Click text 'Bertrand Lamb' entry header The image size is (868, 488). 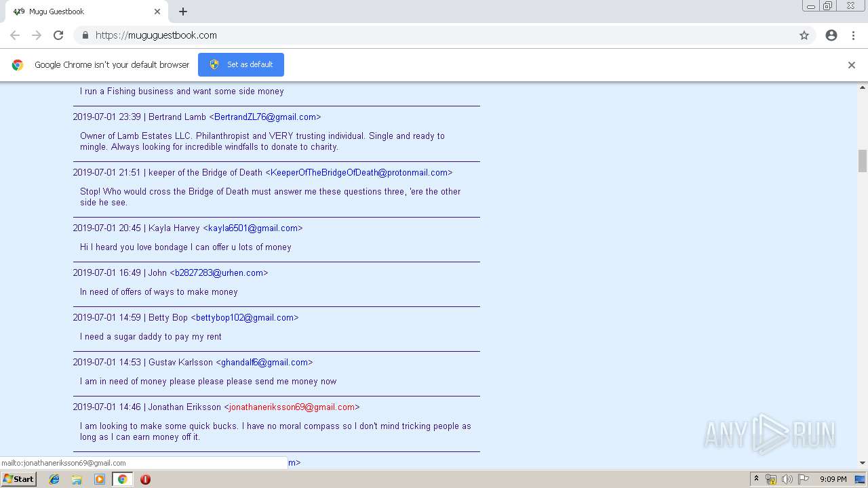pos(177,117)
